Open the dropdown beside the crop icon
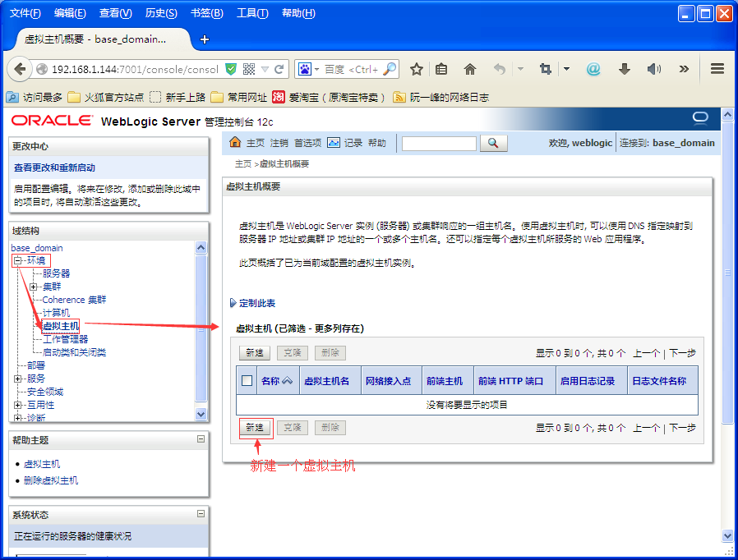The height and width of the screenshot is (560, 738). tap(567, 69)
